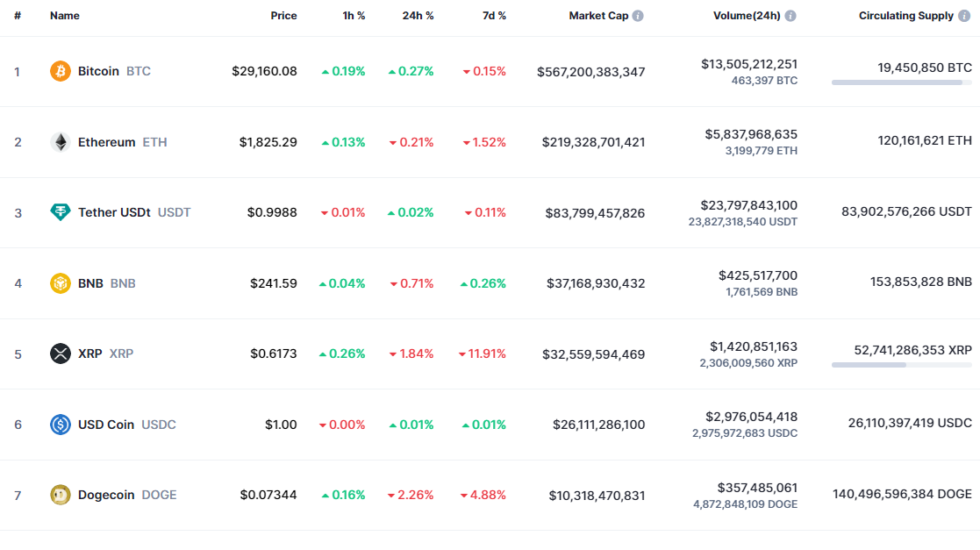Image resolution: width=980 pixels, height=550 pixels.
Task: Select the USD Coin logo
Action: click(x=59, y=424)
